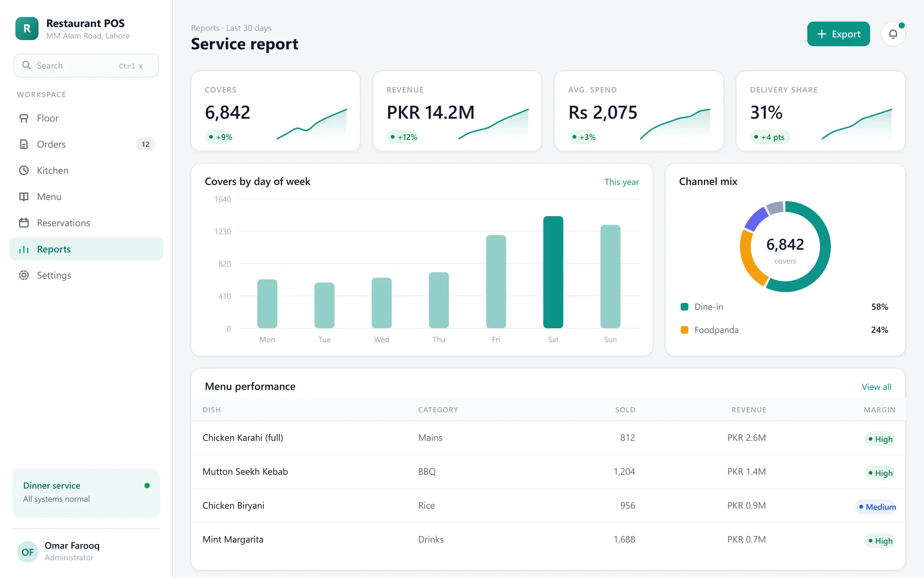The width and height of the screenshot is (924, 578).
Task: Focus the Search input field
Action: click(x=86, y=66)
